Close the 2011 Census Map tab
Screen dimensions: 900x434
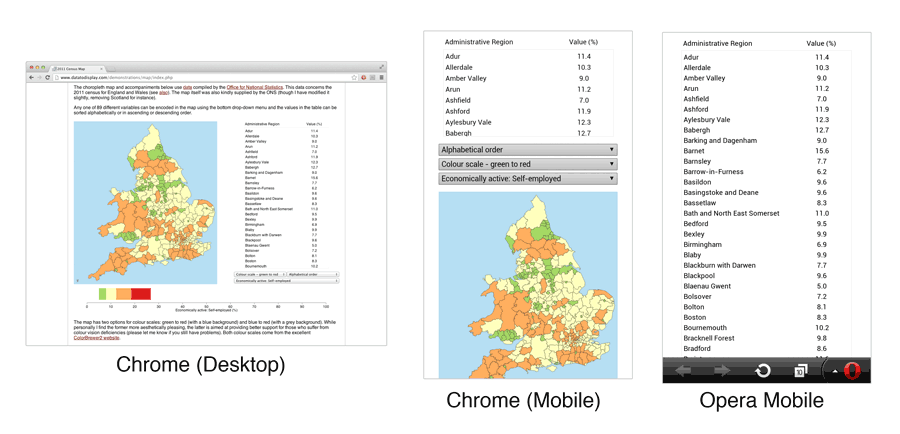click(102, 69)
